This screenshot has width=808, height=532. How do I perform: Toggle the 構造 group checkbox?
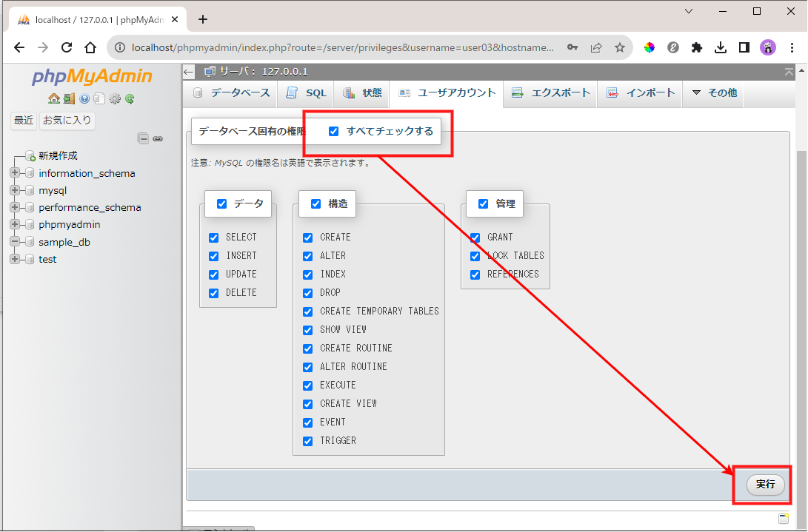coord(316,204)
